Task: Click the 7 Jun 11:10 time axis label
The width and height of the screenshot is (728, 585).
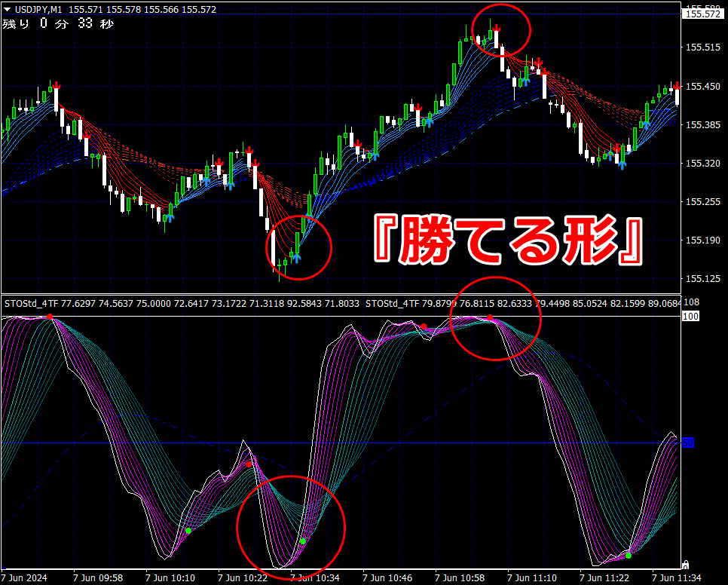Action: point(532,578)
